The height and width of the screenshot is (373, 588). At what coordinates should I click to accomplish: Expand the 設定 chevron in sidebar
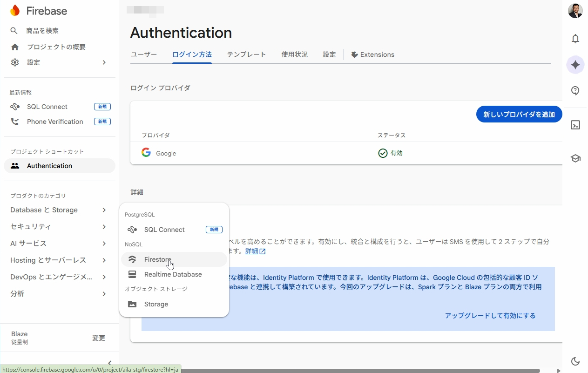coord(104,62)
